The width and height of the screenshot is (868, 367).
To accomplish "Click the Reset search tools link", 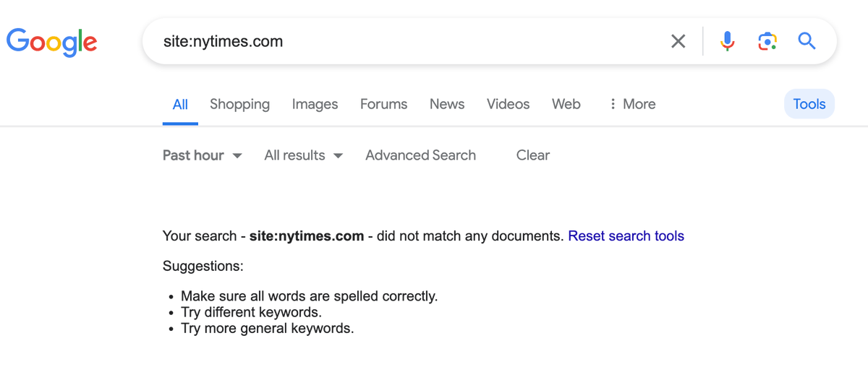I will [x=626, y=236].
